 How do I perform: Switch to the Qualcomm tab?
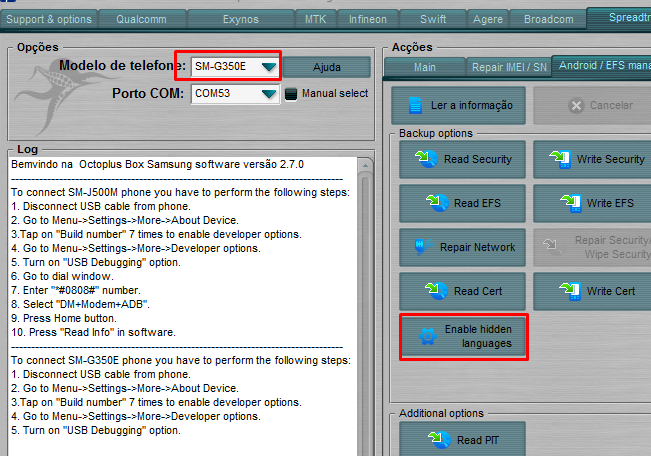click(142, 19)
